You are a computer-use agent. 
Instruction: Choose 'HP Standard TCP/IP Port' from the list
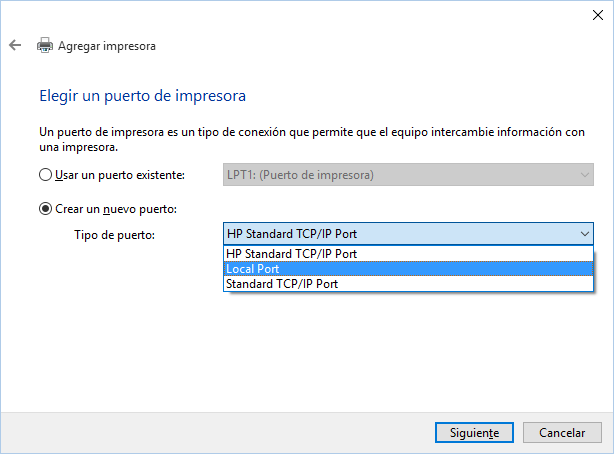pyautogui.click(x=408, y=254)
